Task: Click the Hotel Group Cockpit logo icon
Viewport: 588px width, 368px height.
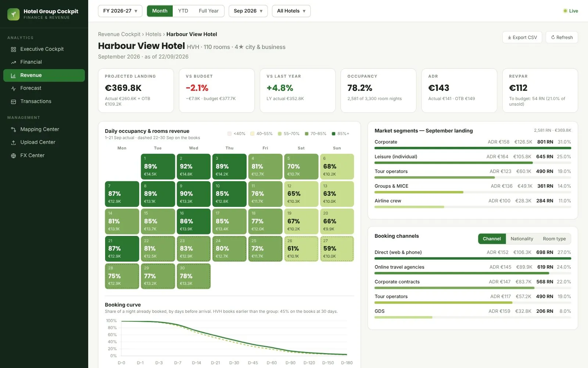Action: [14, 14]
